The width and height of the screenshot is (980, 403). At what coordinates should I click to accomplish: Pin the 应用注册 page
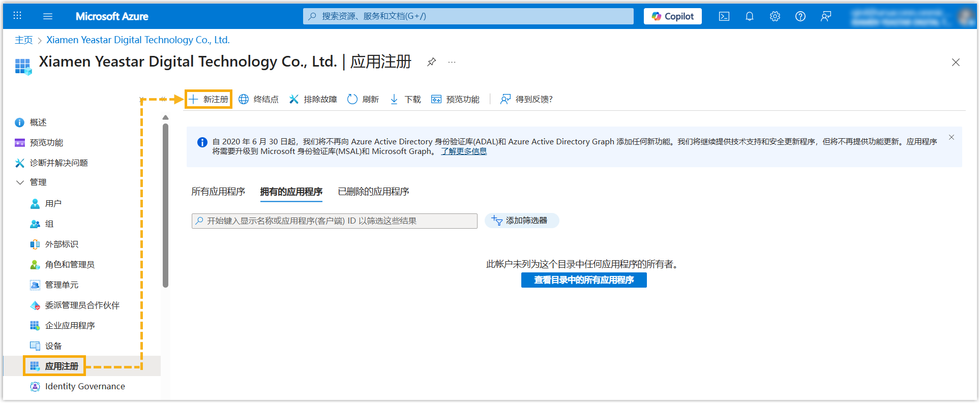pos(431,62)
